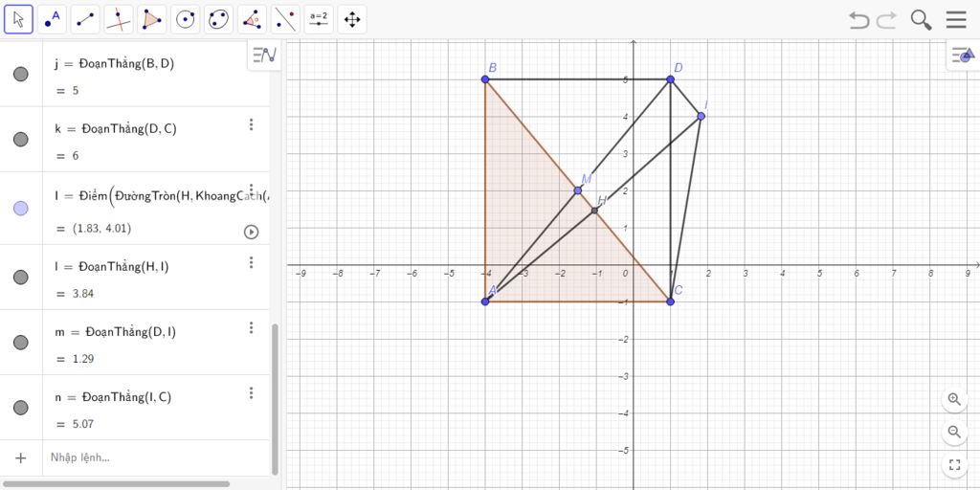
Task: Select the Angle tool
Action: [x=252, y=19]
